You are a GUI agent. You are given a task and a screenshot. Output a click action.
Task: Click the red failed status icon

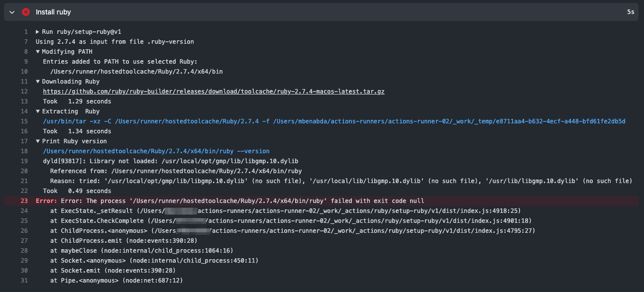click(x=26, y=12)
